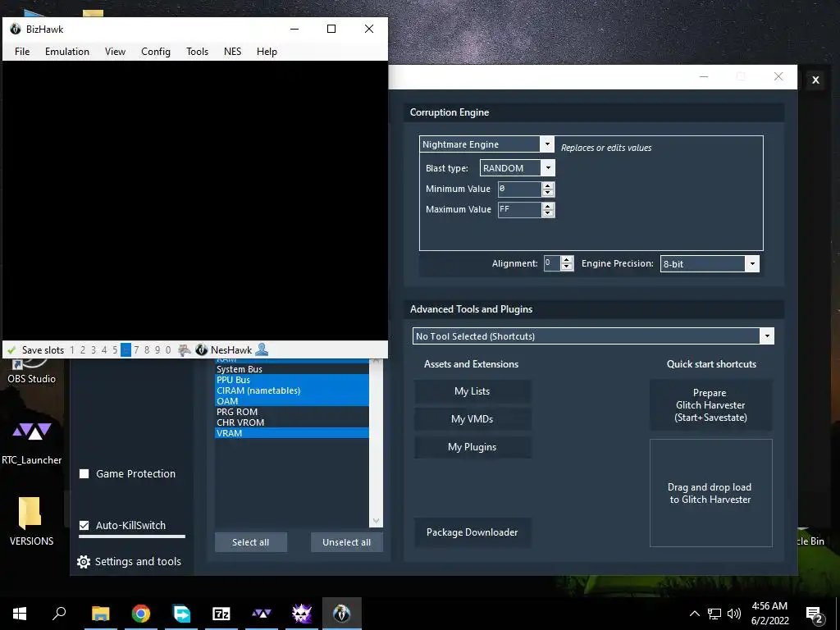Click the Maximum Value FF field
Viewport: 840px width, 630px height.
pyautogui.click(x=519, y=209)
